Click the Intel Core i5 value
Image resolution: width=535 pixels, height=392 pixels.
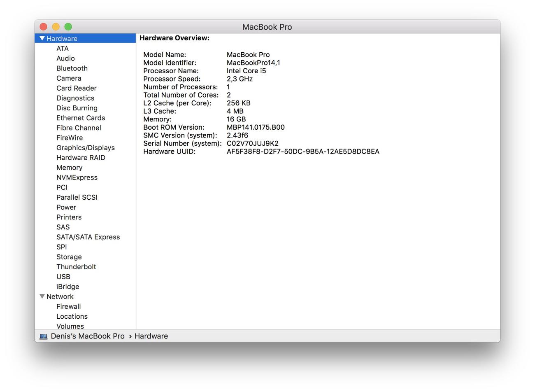[x=247, y=71]
